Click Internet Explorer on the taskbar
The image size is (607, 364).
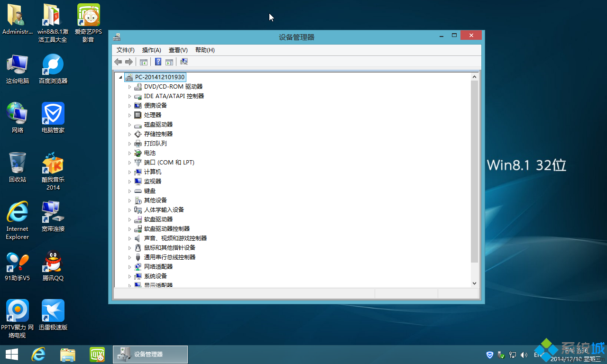(x=38, y=354)
